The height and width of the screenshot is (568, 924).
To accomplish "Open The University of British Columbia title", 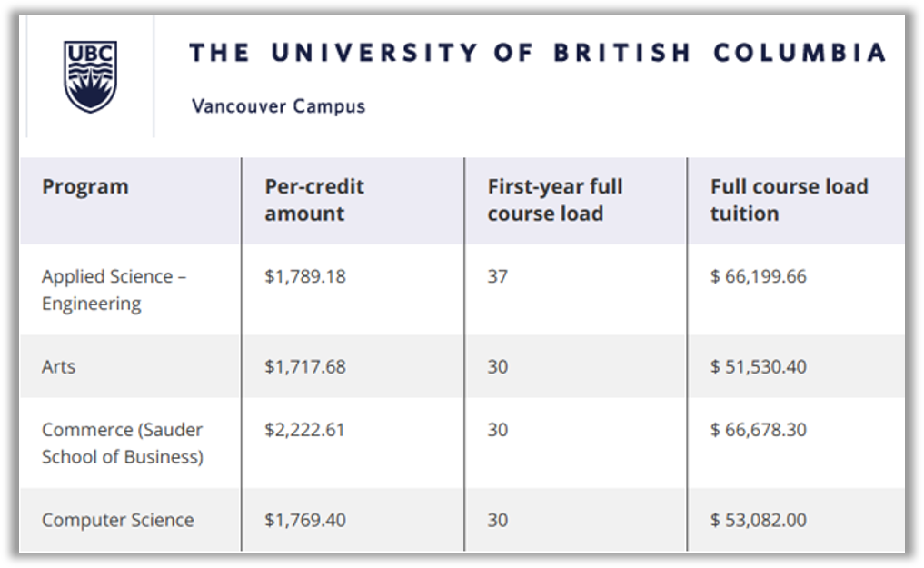I will tap(538, 53).
